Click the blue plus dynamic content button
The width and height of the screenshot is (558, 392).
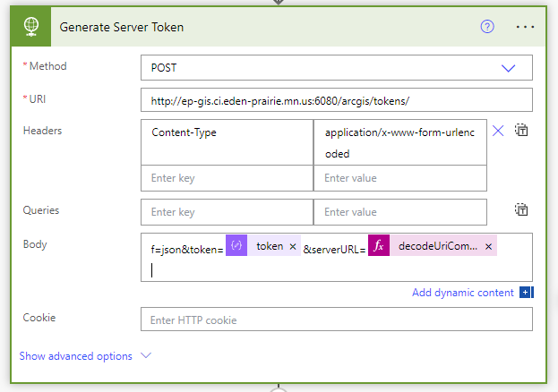(x=527, y=293)
